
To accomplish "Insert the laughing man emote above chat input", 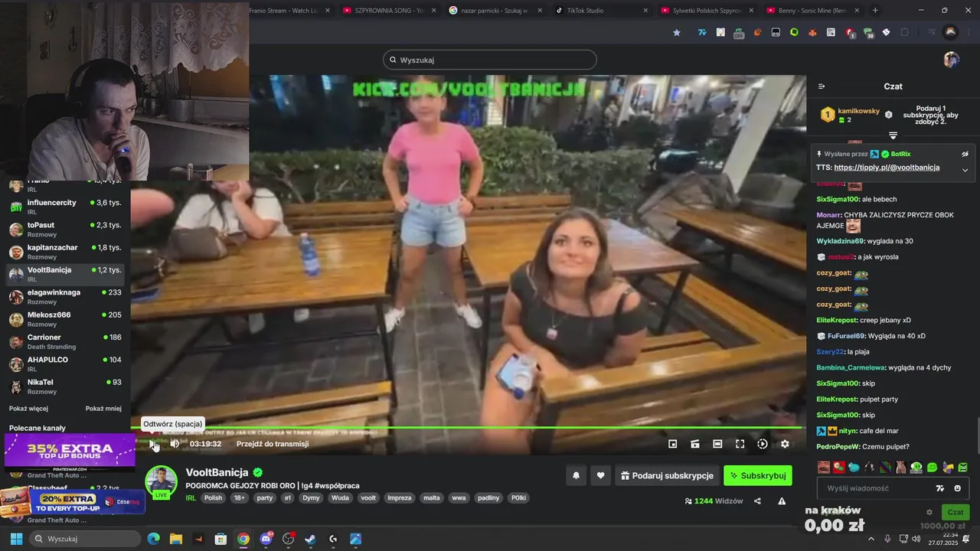I will point(823,467).
